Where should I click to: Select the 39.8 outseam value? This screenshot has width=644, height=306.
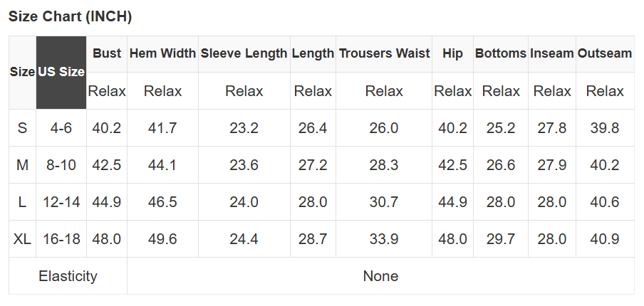(604, 128)
